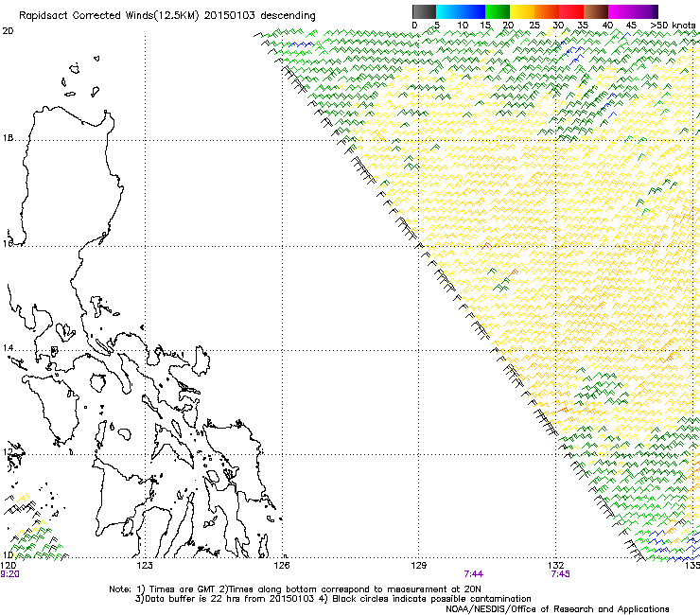
Task: Pick the red 30-35 knots color segment
Action: pos(571,11)
